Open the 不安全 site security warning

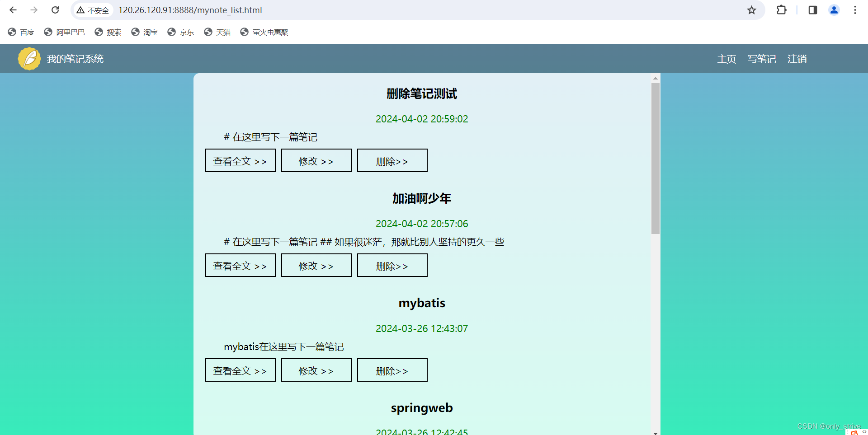(93, 10)
